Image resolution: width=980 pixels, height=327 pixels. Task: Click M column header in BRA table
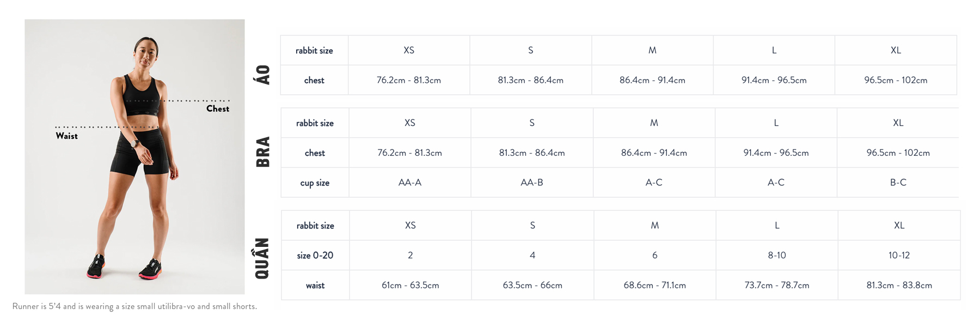tap(654, 123)
